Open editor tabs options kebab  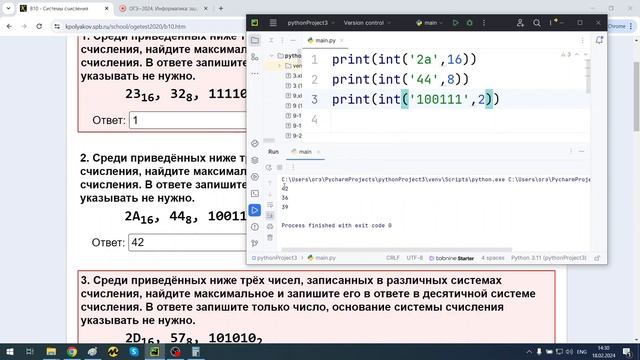coord(582,40)
